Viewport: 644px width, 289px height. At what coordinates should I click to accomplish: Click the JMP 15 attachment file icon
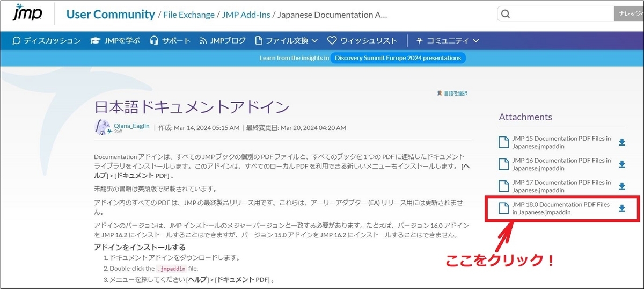click(503, 142)
